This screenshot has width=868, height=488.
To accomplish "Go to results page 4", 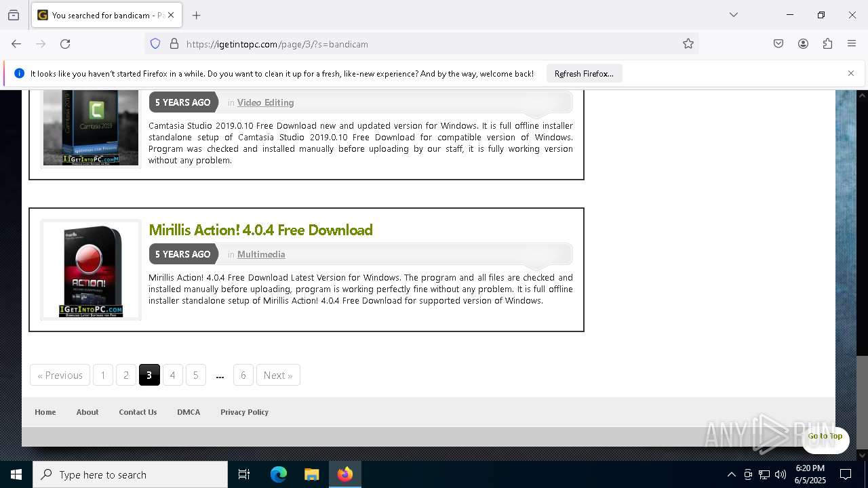I will (172, 375).
